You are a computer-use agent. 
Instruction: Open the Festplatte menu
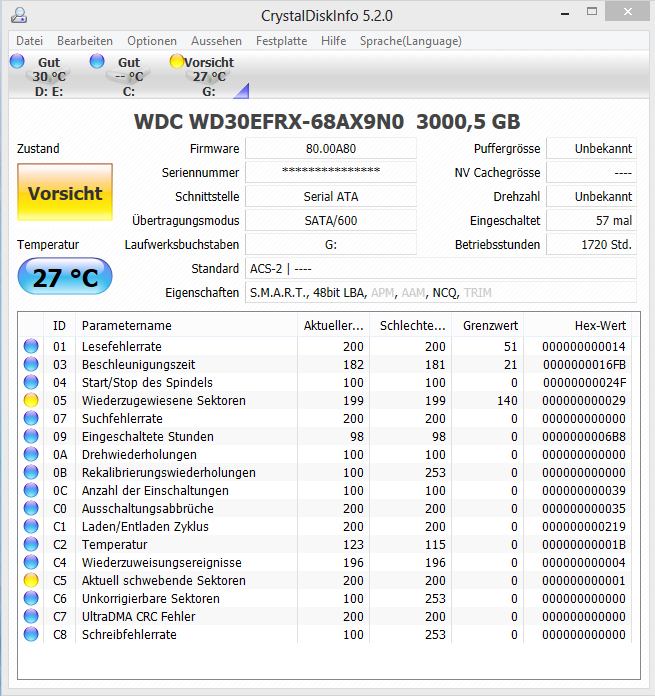pos(281,41)
